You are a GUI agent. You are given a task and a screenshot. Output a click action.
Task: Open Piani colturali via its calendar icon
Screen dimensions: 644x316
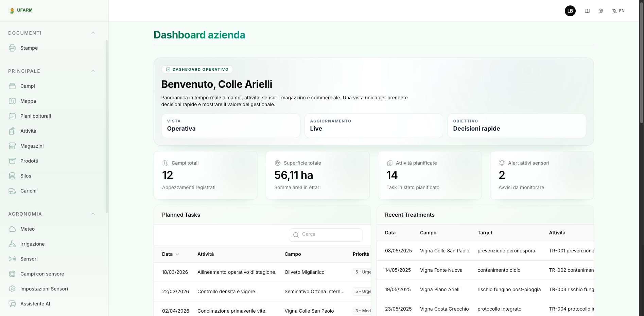(12, 116)
